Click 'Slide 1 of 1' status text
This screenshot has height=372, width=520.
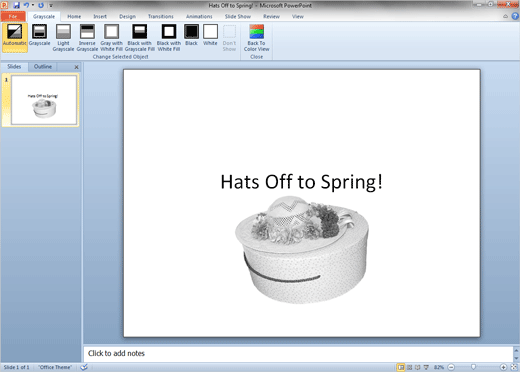(16, 367)
